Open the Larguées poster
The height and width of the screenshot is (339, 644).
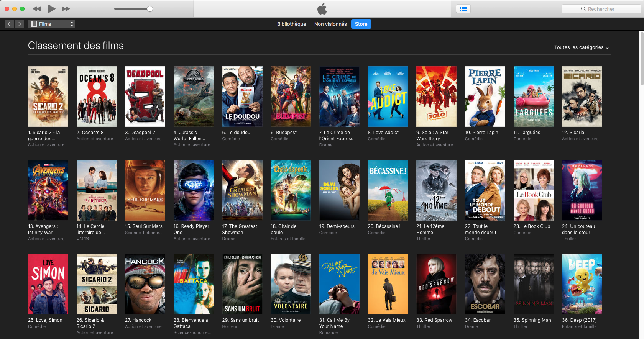click(x=534, y=97)
